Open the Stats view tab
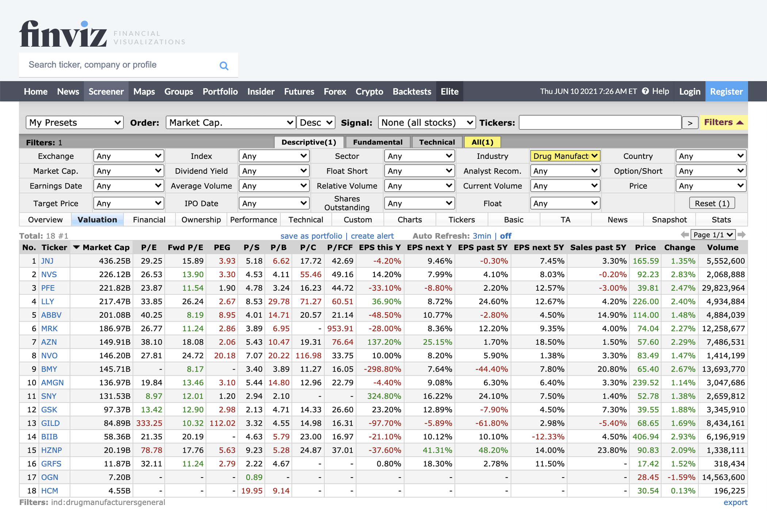The height and width of the screenshot is (532, 767). pyautogui.click(x=721, y=219)
